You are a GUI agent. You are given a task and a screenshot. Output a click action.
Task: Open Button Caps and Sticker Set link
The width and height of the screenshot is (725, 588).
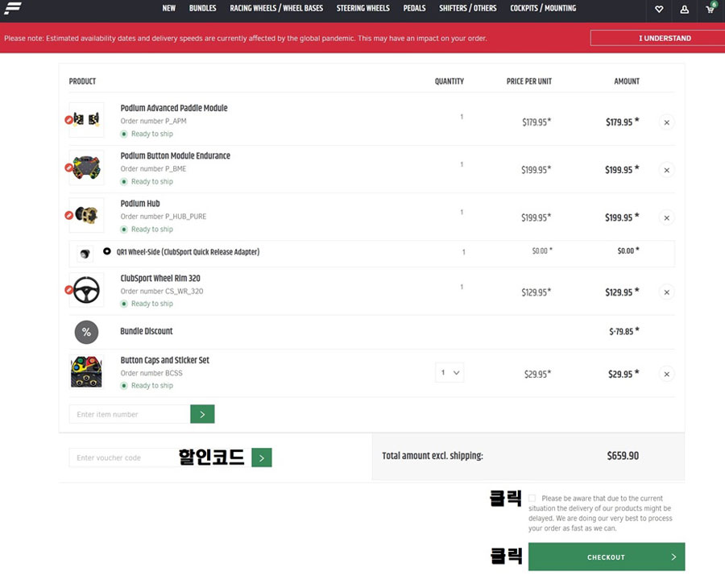click(164, 360)
